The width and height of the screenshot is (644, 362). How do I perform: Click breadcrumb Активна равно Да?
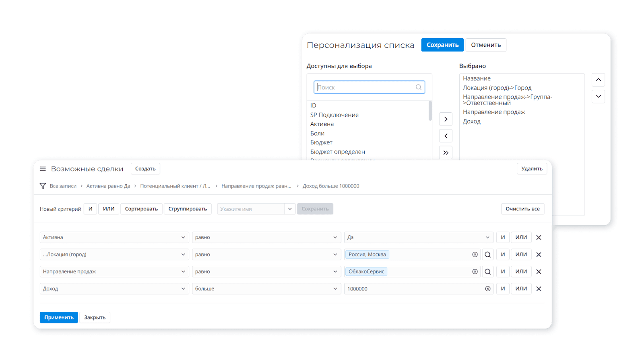[108, 186]
